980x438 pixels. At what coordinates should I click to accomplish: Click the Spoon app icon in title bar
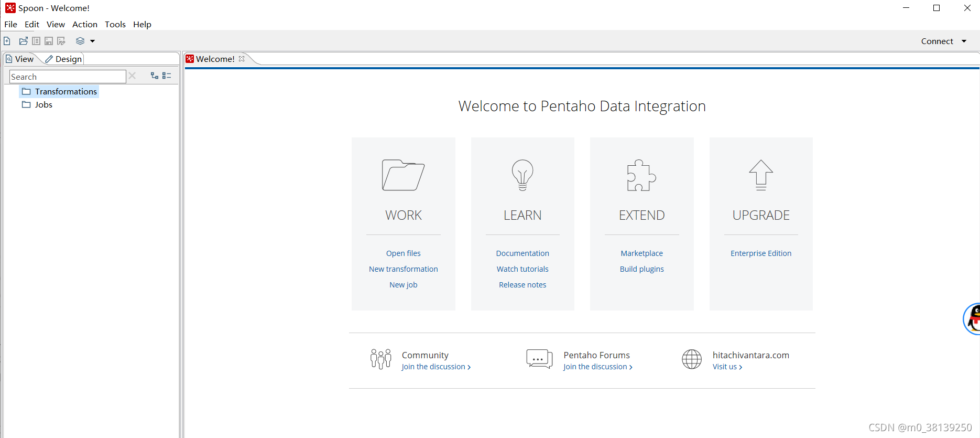point(10,8)
